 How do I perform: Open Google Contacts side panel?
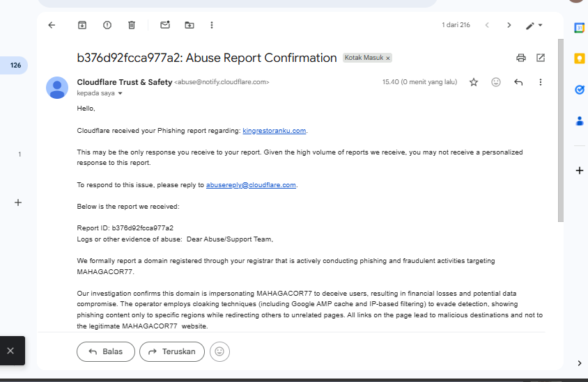point(580,120)
